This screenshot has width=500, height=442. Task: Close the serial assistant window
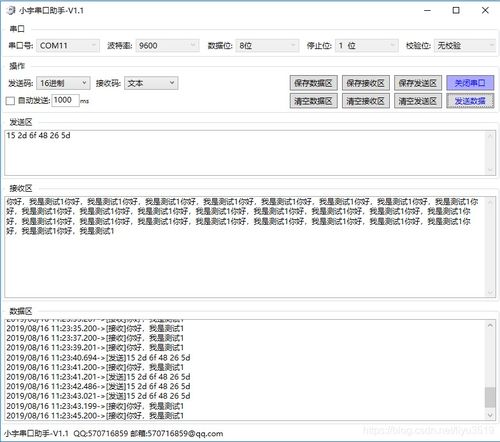click(x=485, y=10)
